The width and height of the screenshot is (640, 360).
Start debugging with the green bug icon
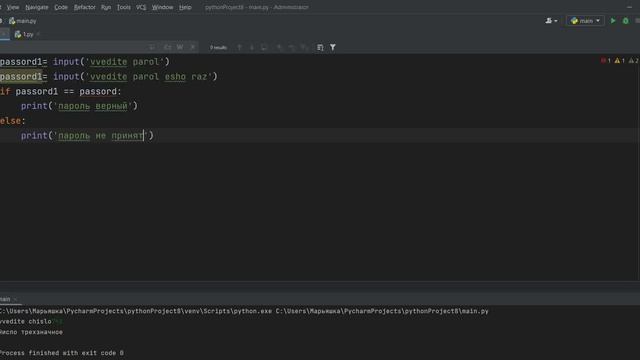click(x=625, y=21)
